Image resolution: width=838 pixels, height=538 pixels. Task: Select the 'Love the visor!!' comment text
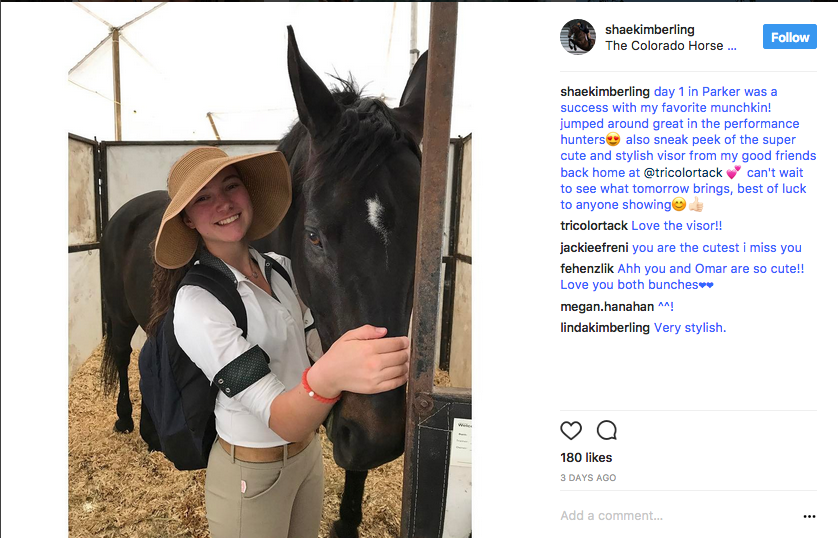677,225
